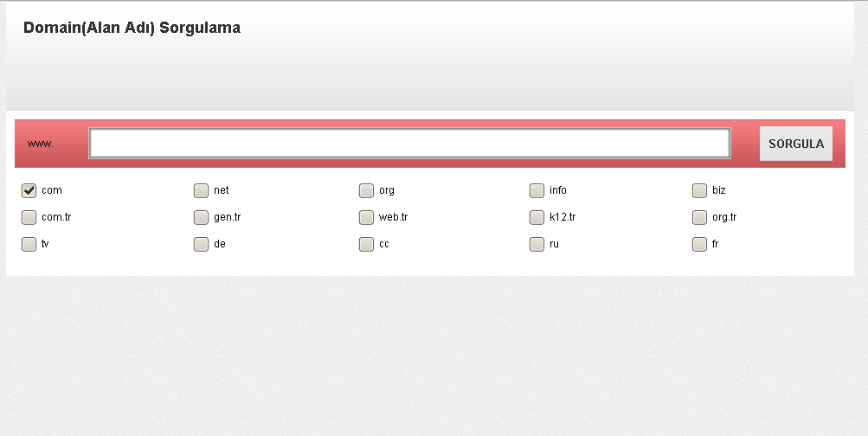This screenshot has width=868, height=436.
Task: Enable com.tr domain option
Action: [x=29, y=217]
